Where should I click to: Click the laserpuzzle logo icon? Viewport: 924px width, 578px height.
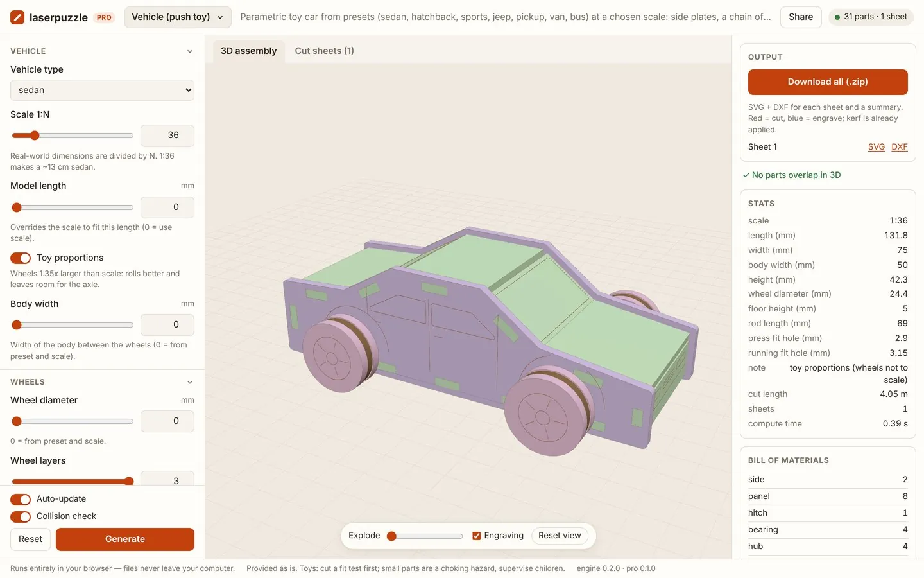coord(17,17)
